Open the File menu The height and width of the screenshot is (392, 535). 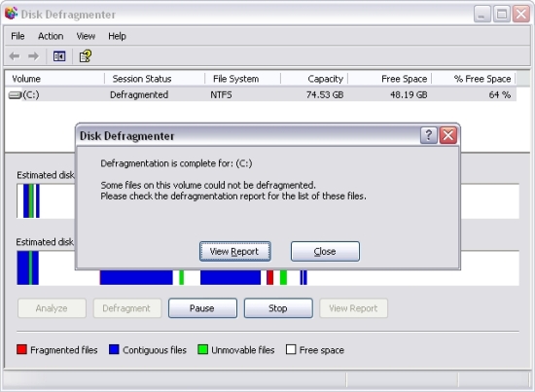pyautogui.click(x=18, y=36)
